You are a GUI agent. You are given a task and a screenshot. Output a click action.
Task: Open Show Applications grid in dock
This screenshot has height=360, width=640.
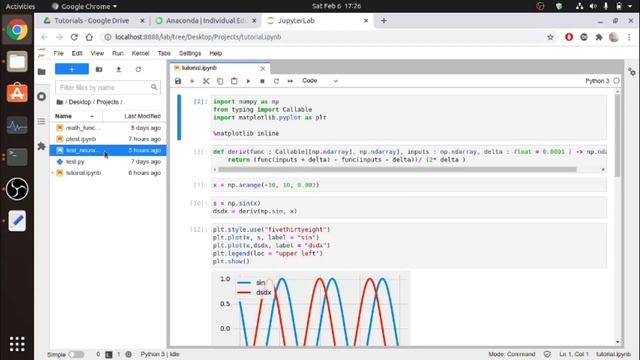[17, 344]
